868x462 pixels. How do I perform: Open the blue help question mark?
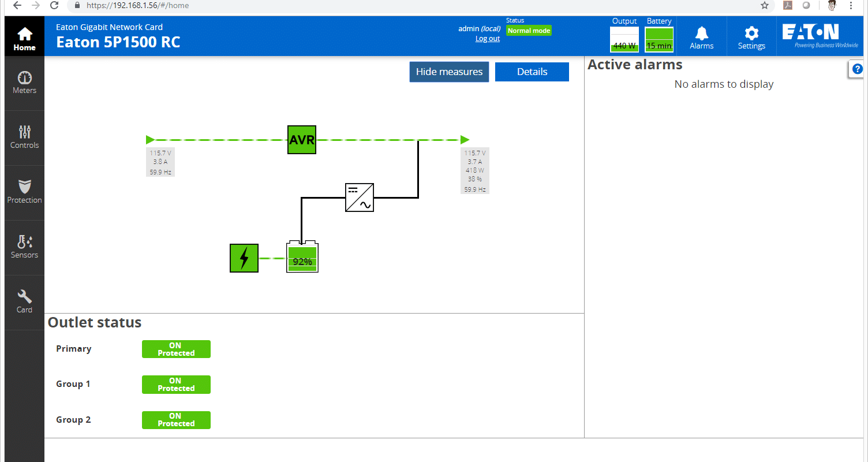pos(858,69)
